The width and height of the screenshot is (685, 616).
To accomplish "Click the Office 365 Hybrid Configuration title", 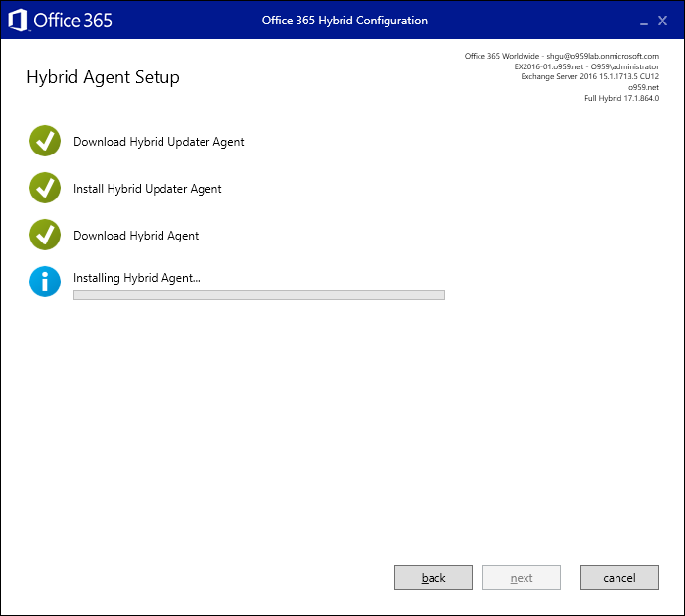I will click(344, 21).
